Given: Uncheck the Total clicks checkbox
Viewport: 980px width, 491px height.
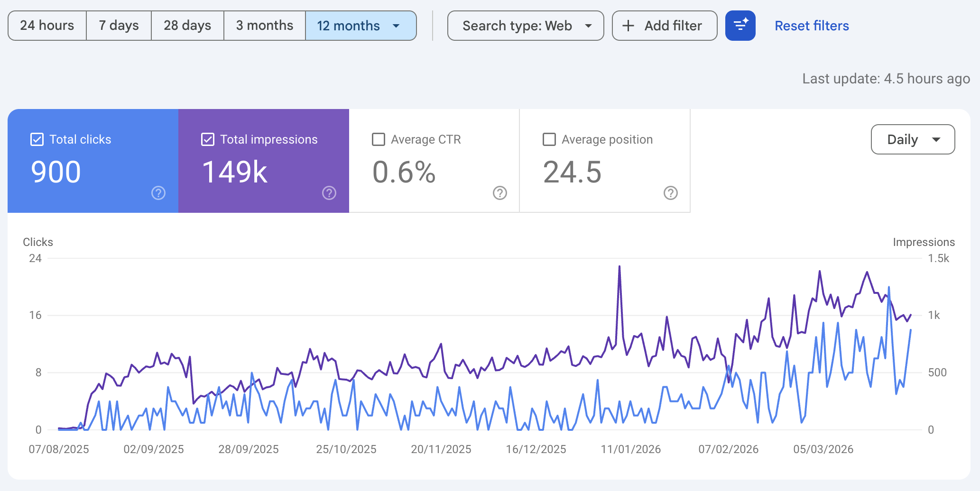Looking at the screenshot, I should tap(37, 139).
